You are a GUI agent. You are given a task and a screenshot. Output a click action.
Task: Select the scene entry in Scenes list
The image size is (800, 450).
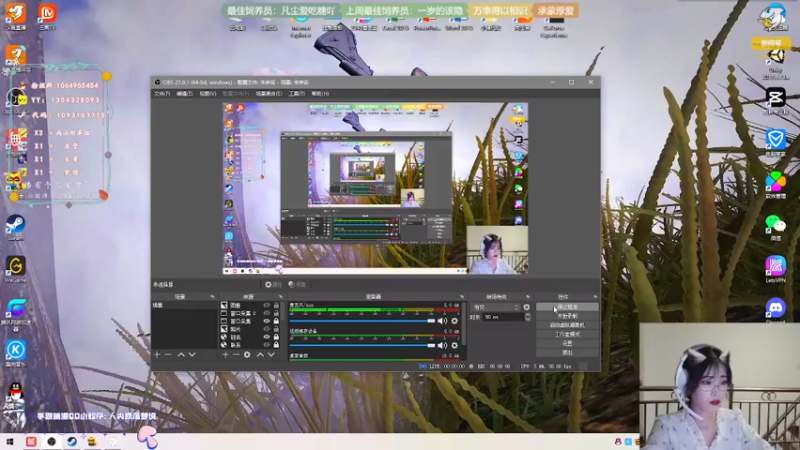184,305
